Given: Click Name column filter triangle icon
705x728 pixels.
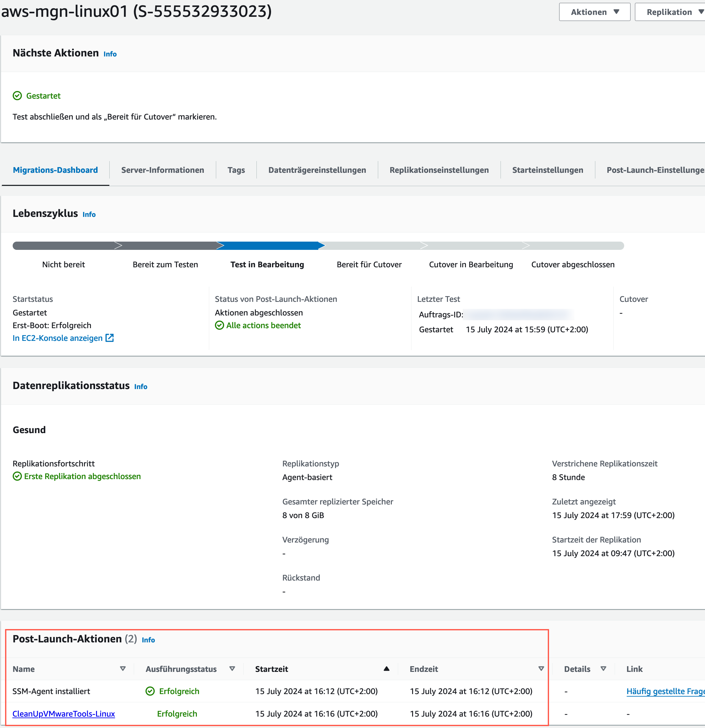Looking at the screenshot, I should coord(123,669).
